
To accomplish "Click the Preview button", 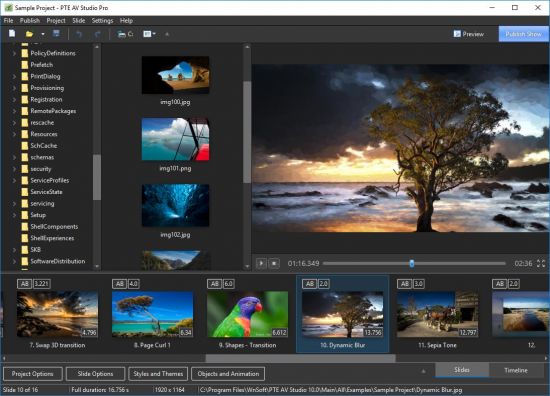I will (469, 34).
